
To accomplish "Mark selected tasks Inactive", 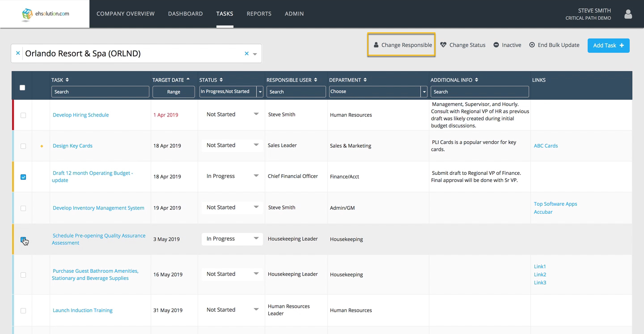I will [x=508, y=45].
